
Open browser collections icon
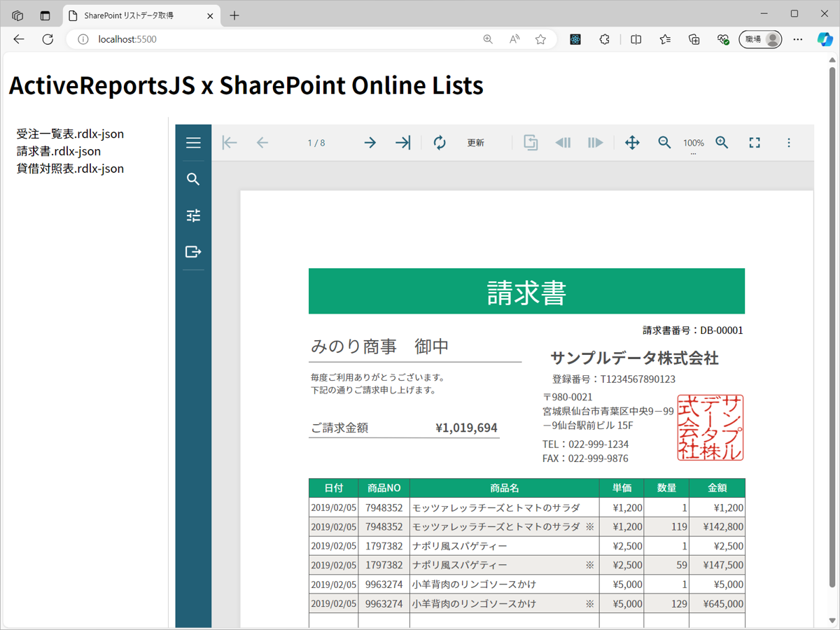coord(694,39)
